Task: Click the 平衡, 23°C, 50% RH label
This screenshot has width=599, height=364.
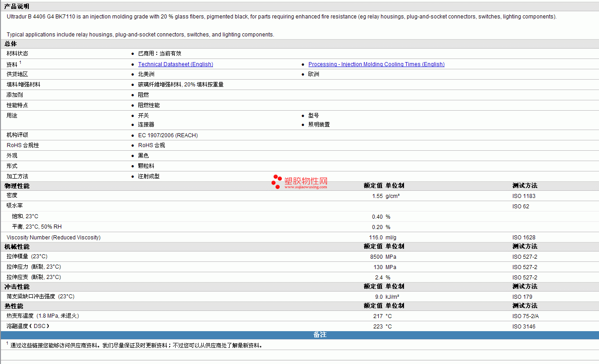Action: click(x=37, y=227)
